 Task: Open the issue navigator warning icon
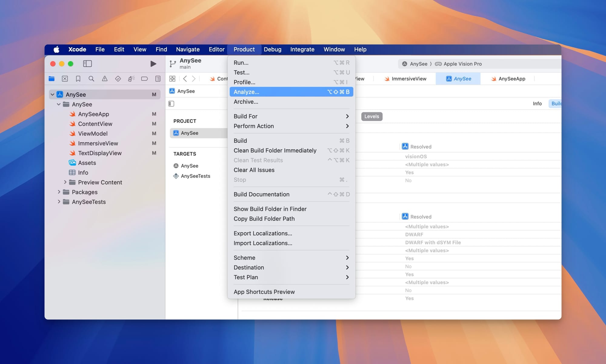(x=105, y=79)
